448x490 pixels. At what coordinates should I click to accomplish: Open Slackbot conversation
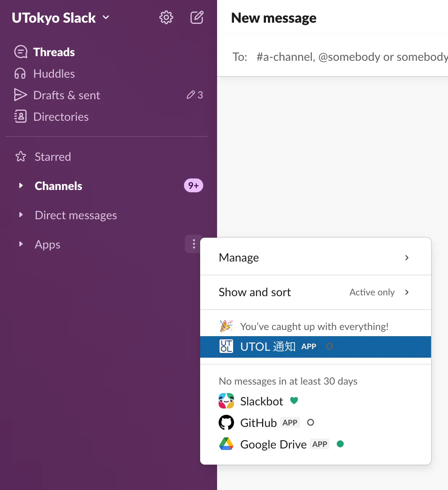pyautogui.click(x=261, y=401)
